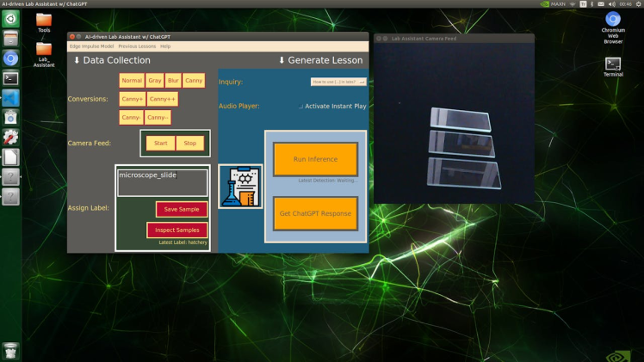Click Save Sample button
Viewport: 644px width, 362px height.
click(x=182, y=209)
